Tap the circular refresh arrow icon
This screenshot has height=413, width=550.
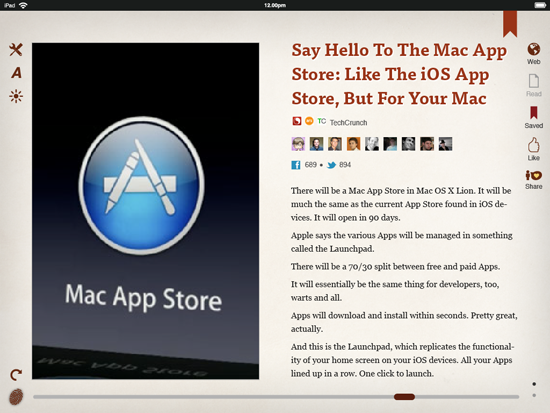click(16, 375)
